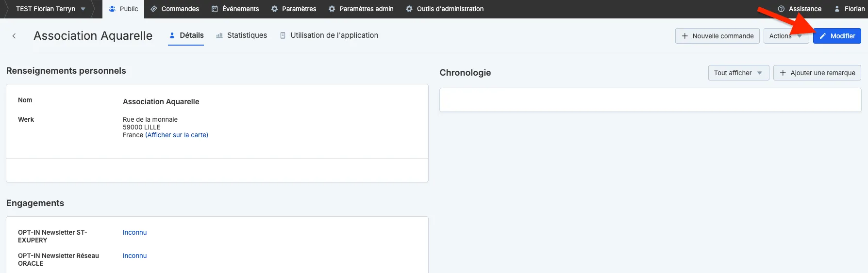Click the calendar icon beside Événements
The width and height of the screenshot is (868, 273).
215,9
